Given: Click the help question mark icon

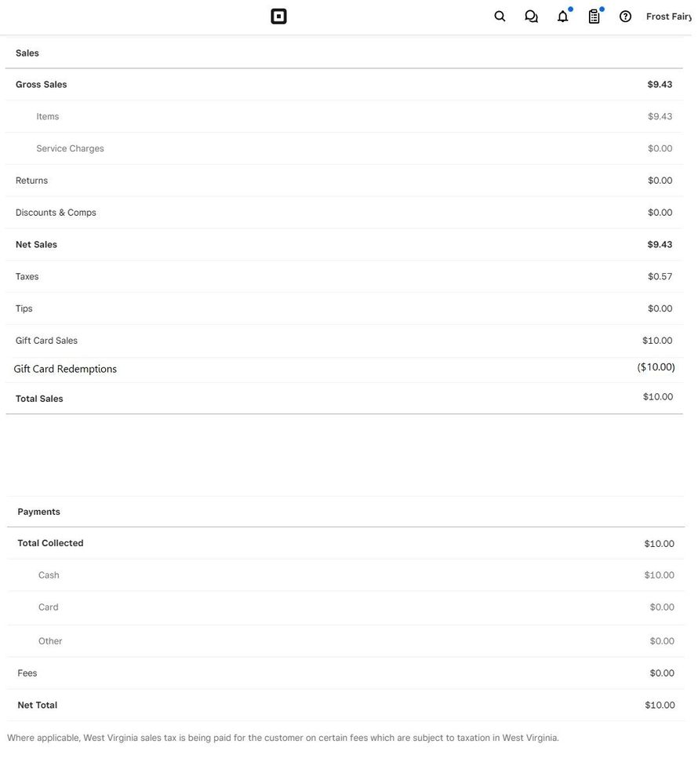Looking at the screenshot, I should pos(625,16).
